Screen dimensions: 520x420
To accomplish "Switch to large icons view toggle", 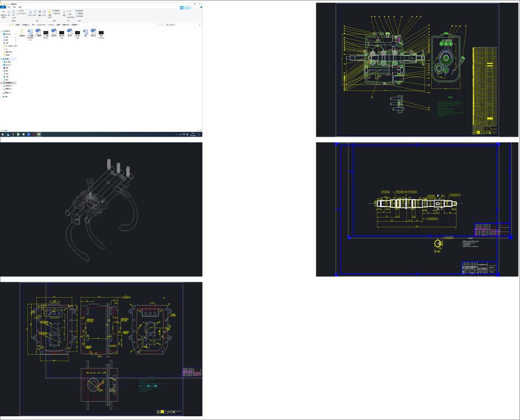I will pos(201,130).
